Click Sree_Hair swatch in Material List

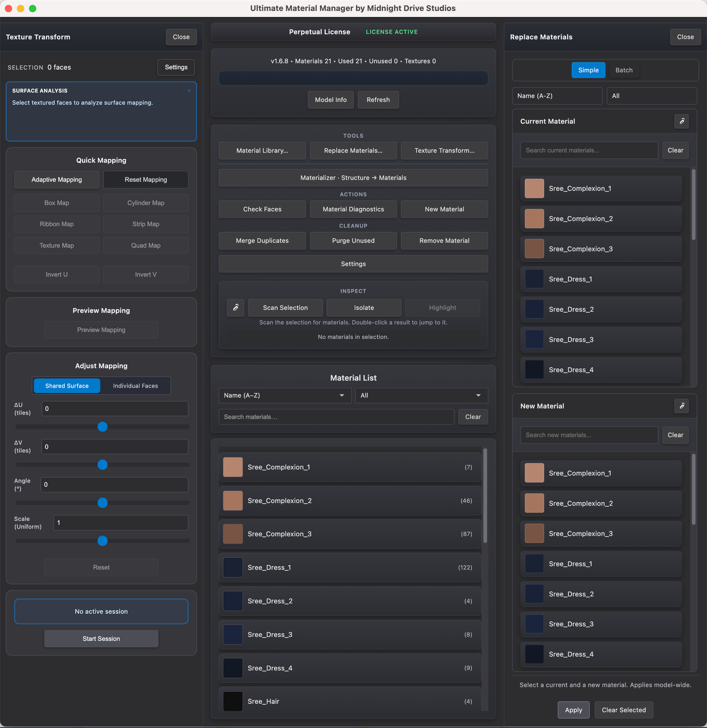233,701
